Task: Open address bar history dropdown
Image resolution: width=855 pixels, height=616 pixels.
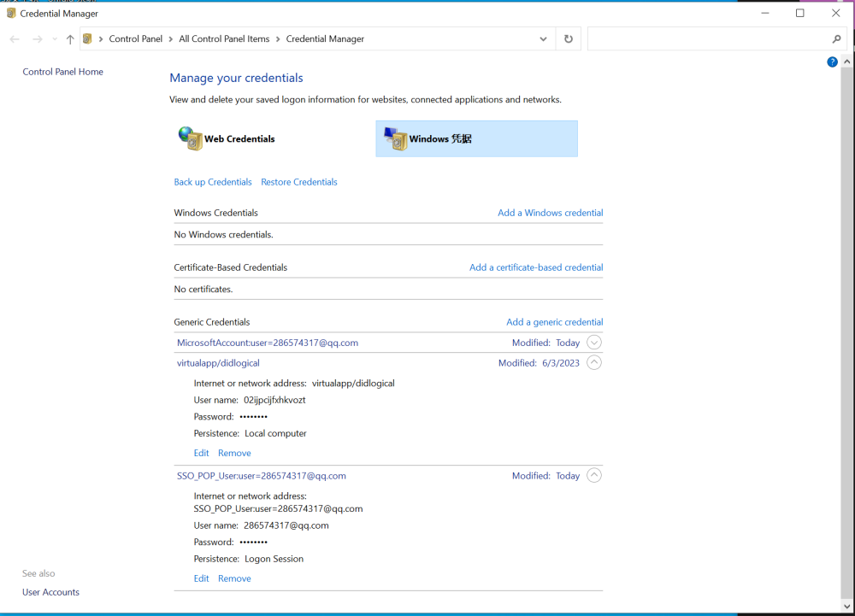Action: [543, 38]
